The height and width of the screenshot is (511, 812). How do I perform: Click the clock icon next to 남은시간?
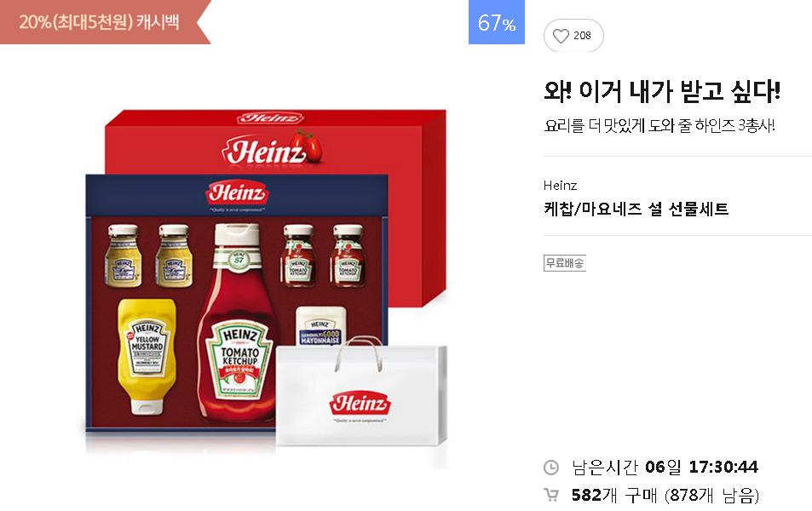click(x=551, y=468)
